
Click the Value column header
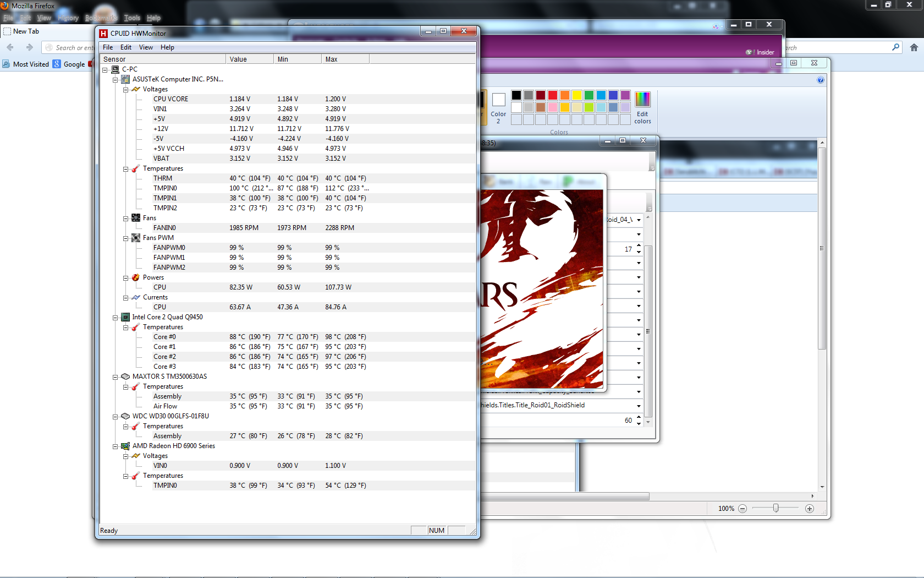pyautogui.click(x=250, y=59)
